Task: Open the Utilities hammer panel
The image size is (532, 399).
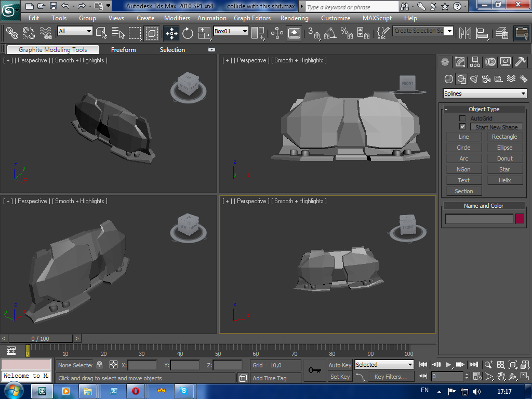Action: tap(520, 62)
